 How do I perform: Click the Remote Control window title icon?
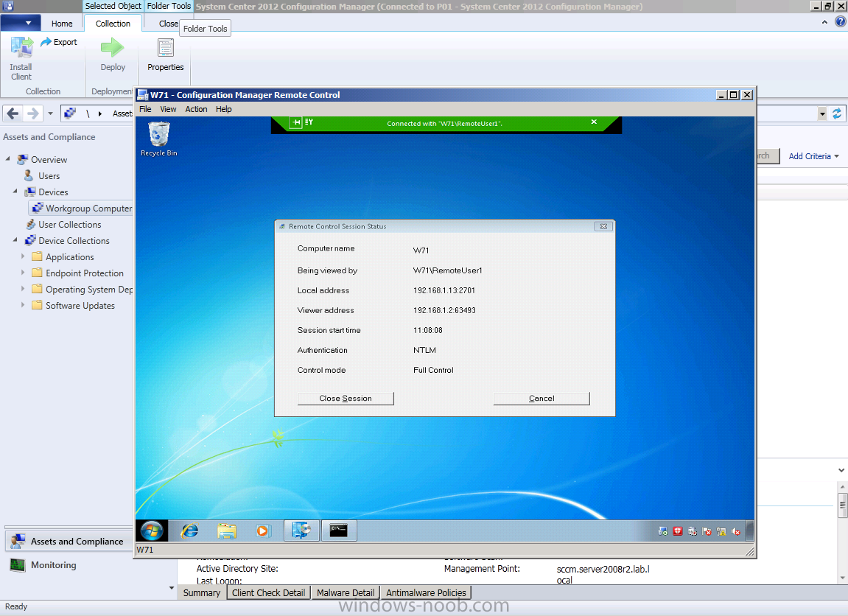pyautogui.click(x=143, y=95)
